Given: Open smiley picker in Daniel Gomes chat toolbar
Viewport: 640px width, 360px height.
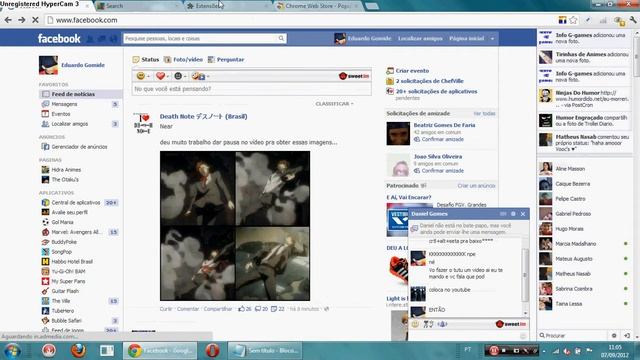Looking at the screenshot, I should pos(415,324).
